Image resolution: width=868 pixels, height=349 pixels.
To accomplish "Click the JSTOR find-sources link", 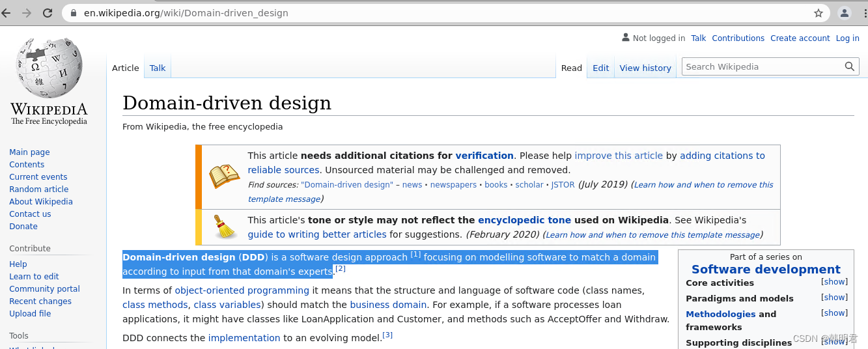I will tap(563, 185).
